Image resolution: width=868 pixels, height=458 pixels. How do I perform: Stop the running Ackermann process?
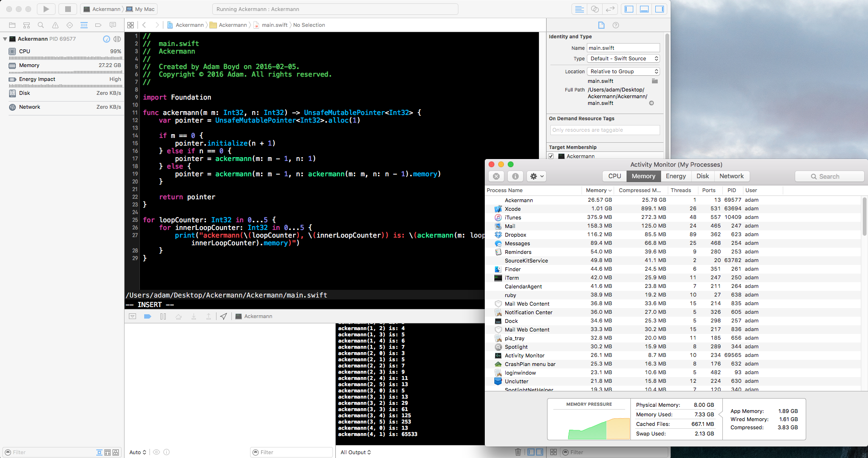click(x=68, y=9)
